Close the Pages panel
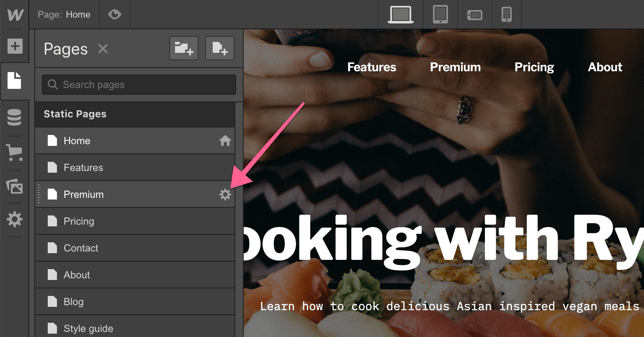Viewport: 644px width, 337px height. [103, 49]
